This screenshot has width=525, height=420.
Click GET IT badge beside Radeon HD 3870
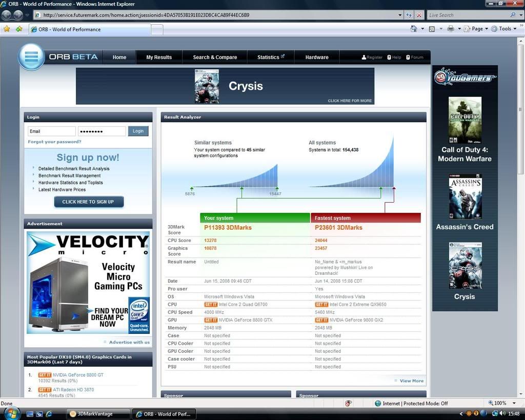point(45,390)
